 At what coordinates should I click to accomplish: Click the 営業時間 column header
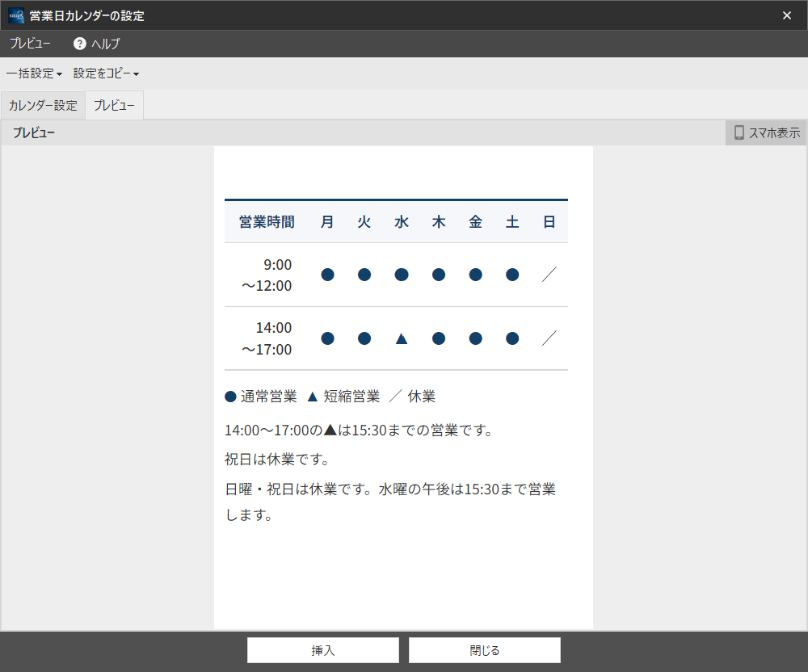click(x=267, y=222)
